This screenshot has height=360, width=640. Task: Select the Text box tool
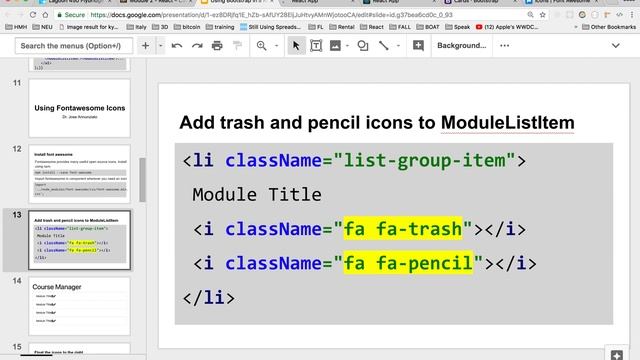pyautogui.click(x=316, y=46)
